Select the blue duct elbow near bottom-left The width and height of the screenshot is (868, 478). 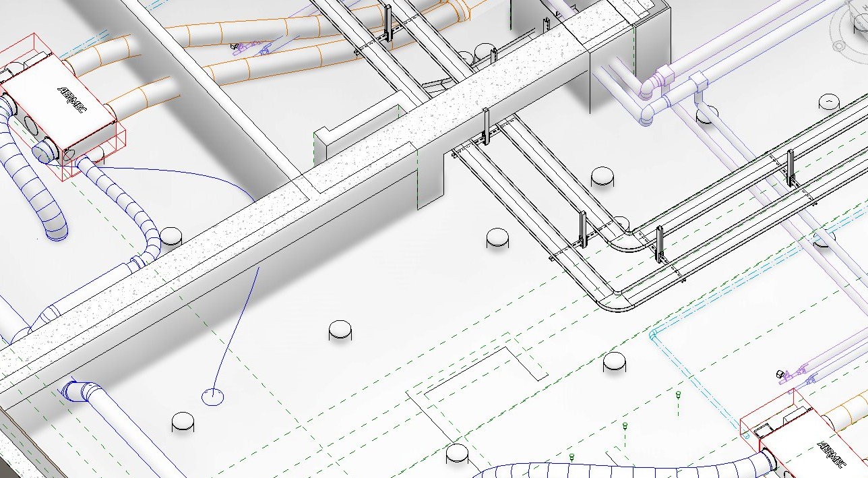point(80,390)
